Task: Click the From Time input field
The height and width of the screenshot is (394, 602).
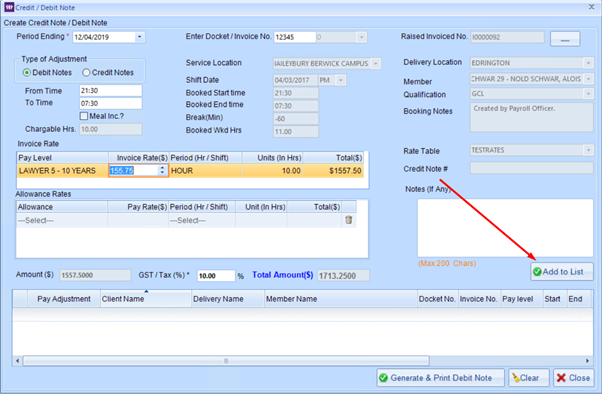Action: pos(111,91)
